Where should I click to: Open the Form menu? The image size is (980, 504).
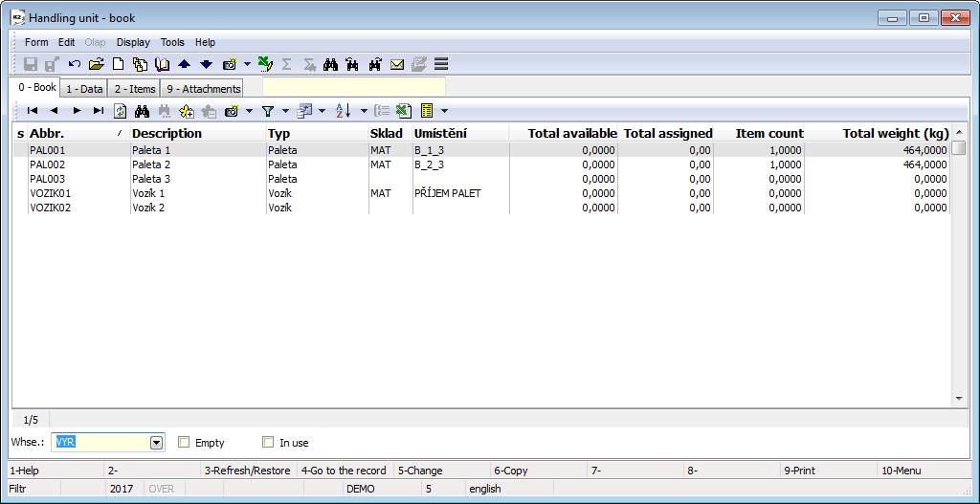click(x=36, y=42)
